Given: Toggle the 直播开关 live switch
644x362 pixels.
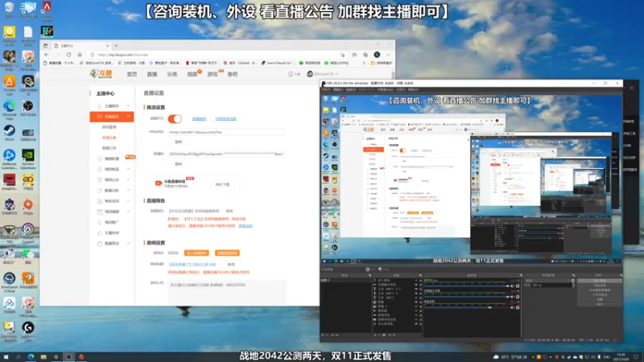Looking at the screenshot, I should [175, 118].
